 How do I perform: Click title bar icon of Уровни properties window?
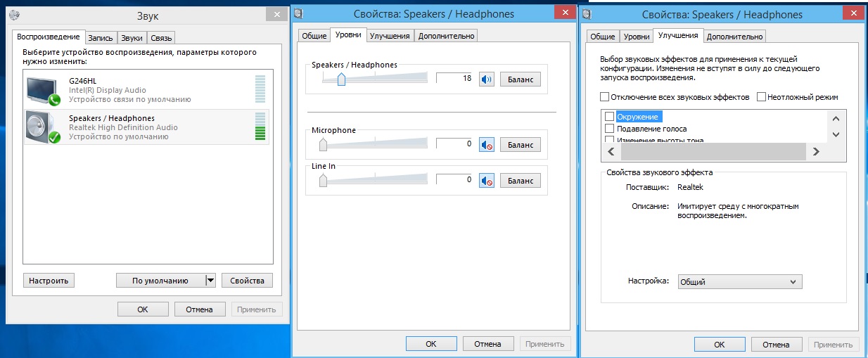click(x=300, y=13)
